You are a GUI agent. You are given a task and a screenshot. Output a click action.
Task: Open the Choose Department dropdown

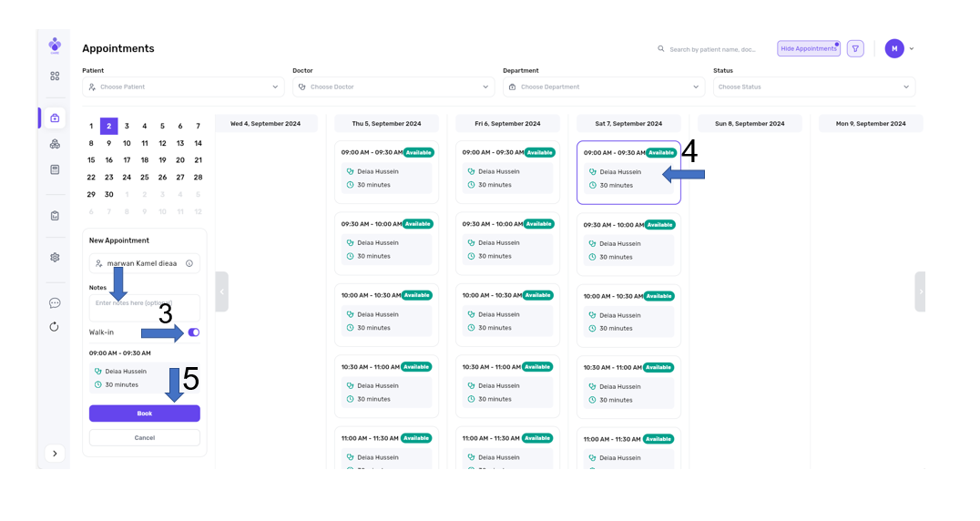(x=603, y=87)
